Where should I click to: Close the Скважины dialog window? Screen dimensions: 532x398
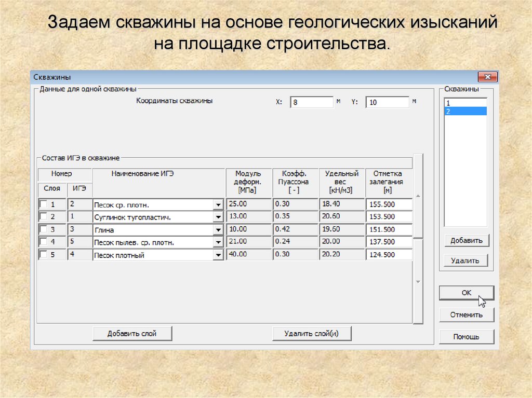pyautogui.click(x=487, y=77)
